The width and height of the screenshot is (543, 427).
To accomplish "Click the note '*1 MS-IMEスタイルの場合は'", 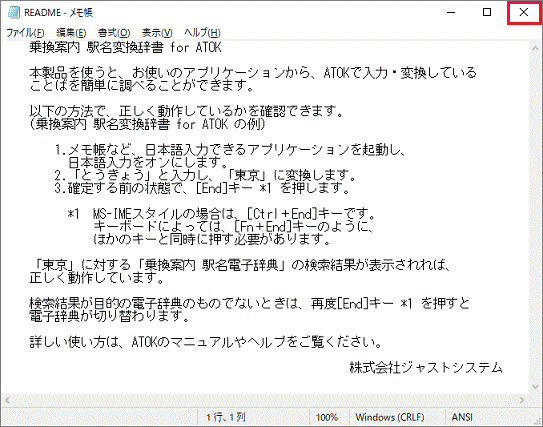I will tap(222, 214).
